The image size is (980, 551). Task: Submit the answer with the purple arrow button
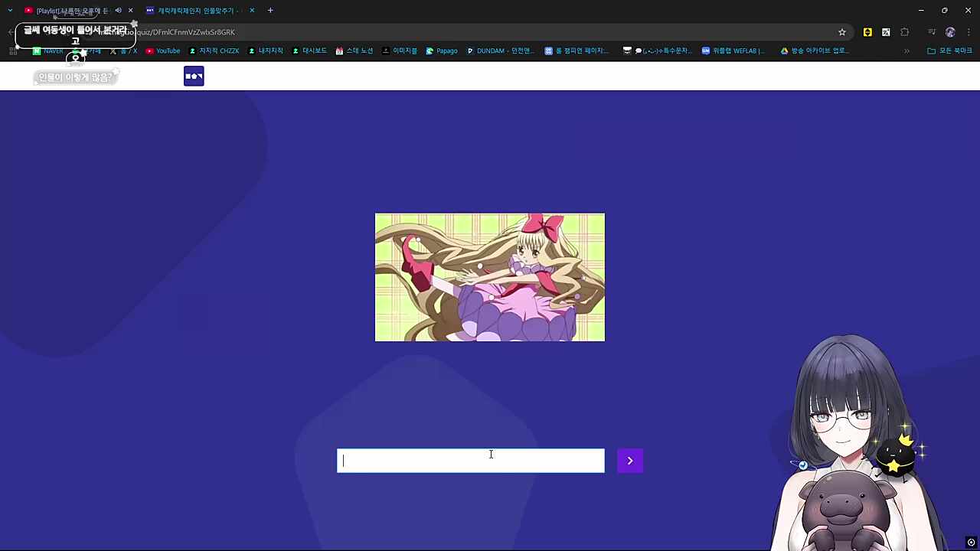pyautogui.click(x=630, y=461)
